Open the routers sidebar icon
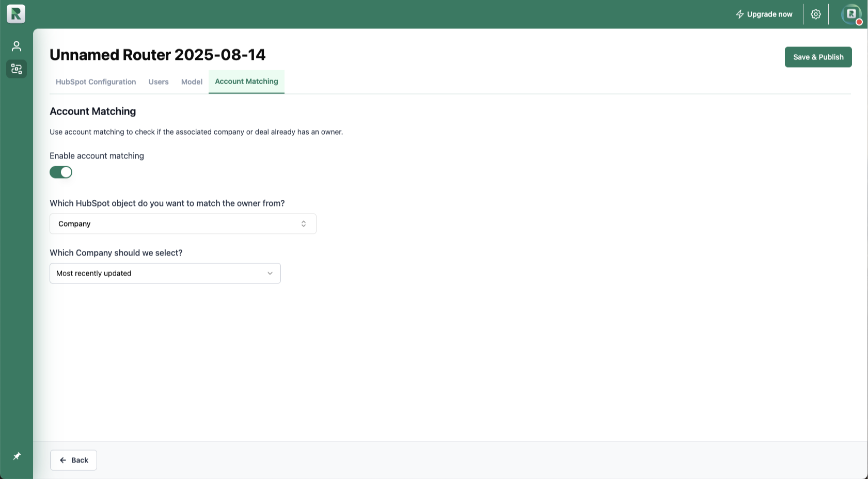 [17, 69]
